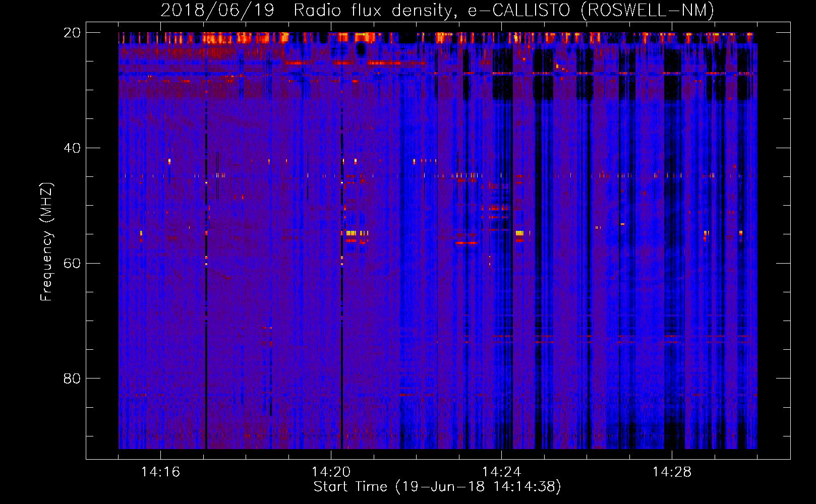The width and height of the screenshot is (816, 504).
Task: Click the 20 frequency tick label
Action: point(72,33)
